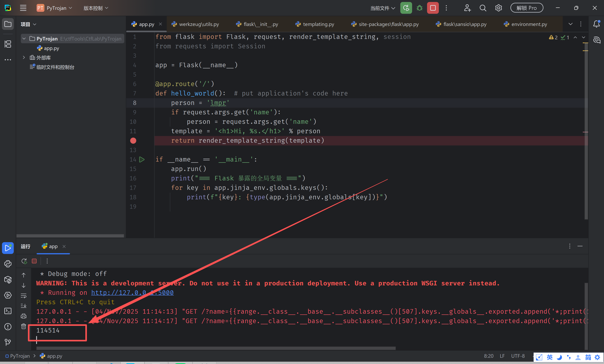The image size is (604, 364).
Task: Expand the 外部库 tree node
Action: 24,58
